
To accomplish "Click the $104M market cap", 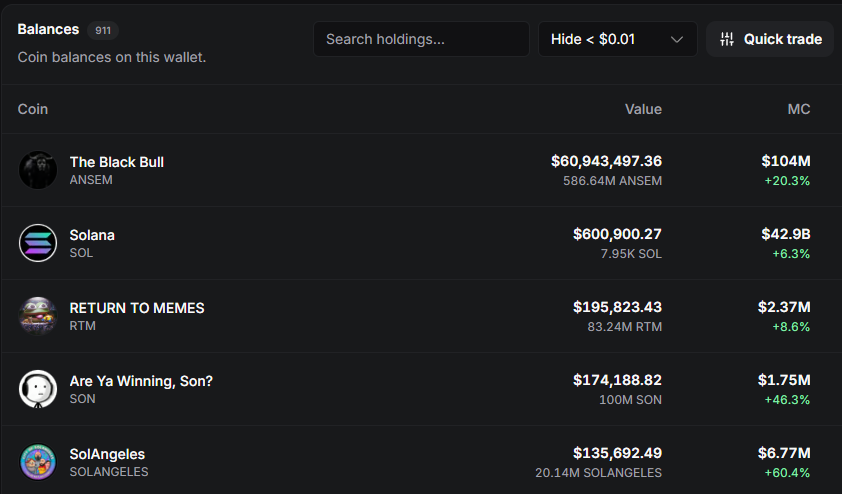I will coord(786,161).
